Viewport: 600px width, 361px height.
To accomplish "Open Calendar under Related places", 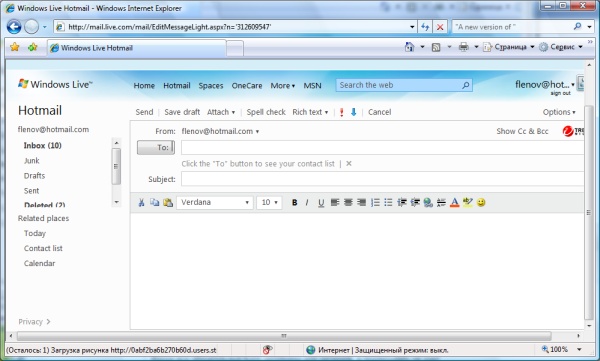I will (39, 263).
